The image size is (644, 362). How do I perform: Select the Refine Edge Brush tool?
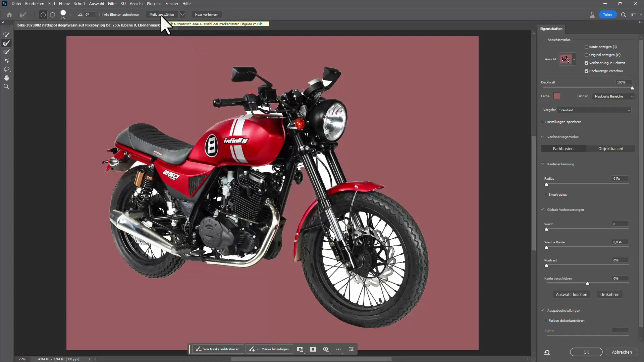click(x=6, y=43)
